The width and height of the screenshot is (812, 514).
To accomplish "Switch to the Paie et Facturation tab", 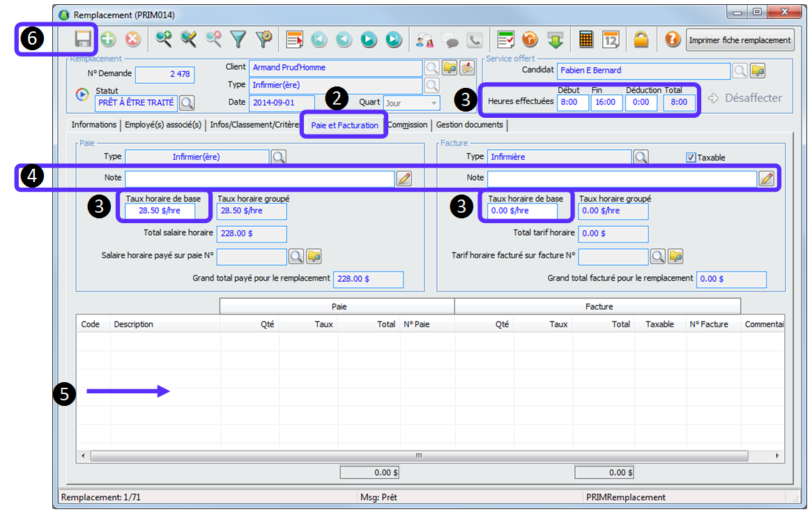I will pyautogui.click(x=344, y=126).
